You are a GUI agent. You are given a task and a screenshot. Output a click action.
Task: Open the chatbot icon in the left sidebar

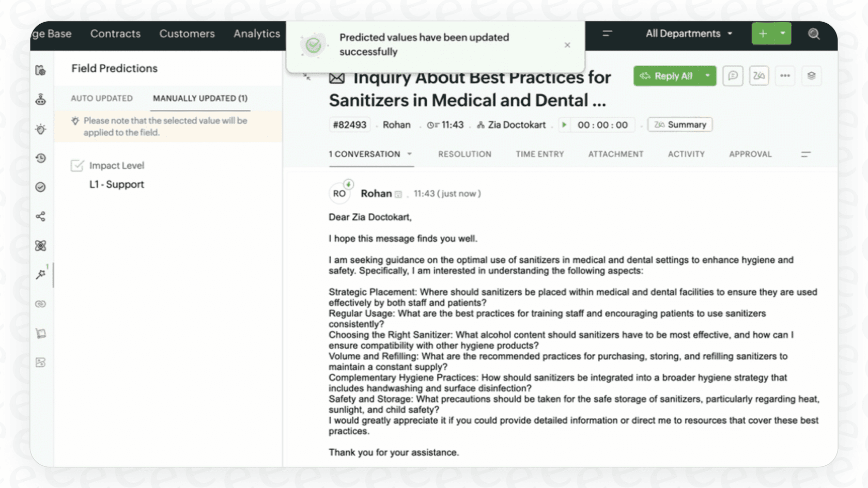tap(41, 99)
